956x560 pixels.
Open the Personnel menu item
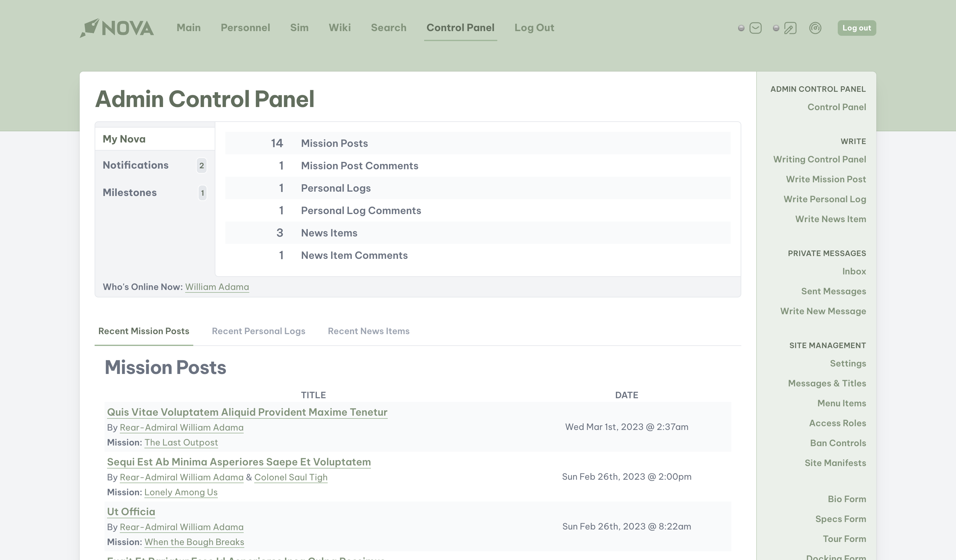point(246,28)
